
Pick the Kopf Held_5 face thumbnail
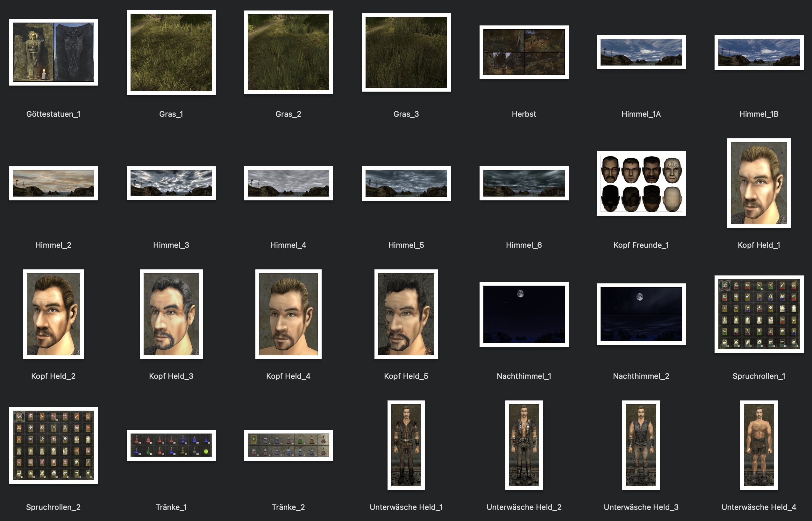pos(406,314)
